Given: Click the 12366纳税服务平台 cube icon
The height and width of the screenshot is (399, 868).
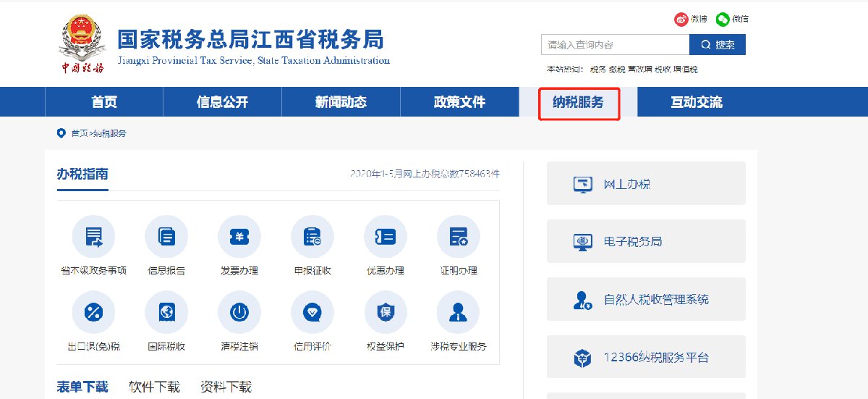Looking at the screenshot, I should [583, 358].
